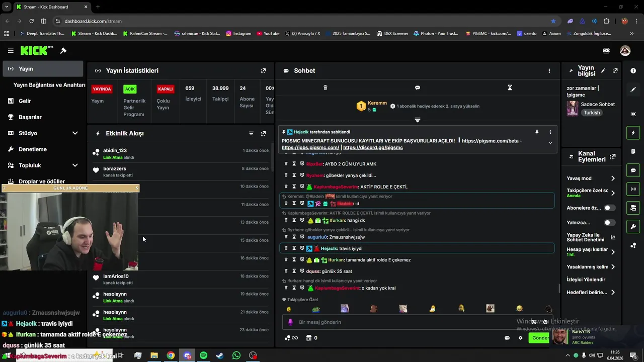The height and width of the screenshot is (362, 644).
Task: Delete the dquss chat message
Action: point(286,271)
